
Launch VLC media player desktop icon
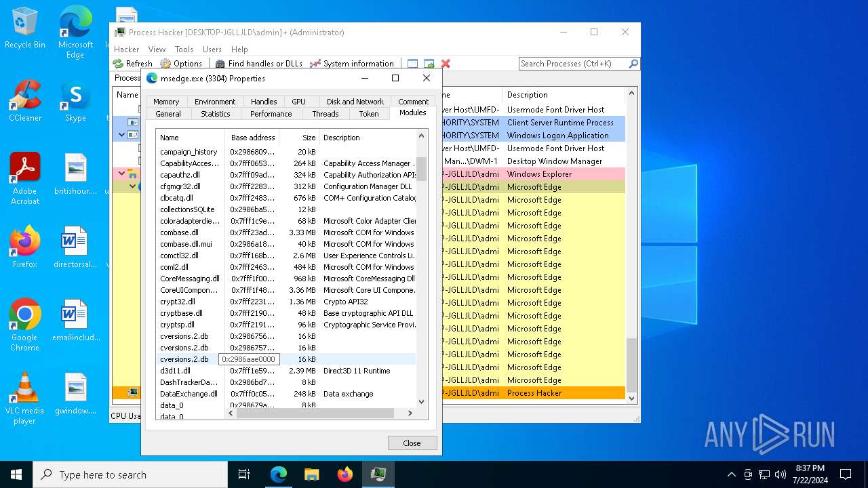25,399
